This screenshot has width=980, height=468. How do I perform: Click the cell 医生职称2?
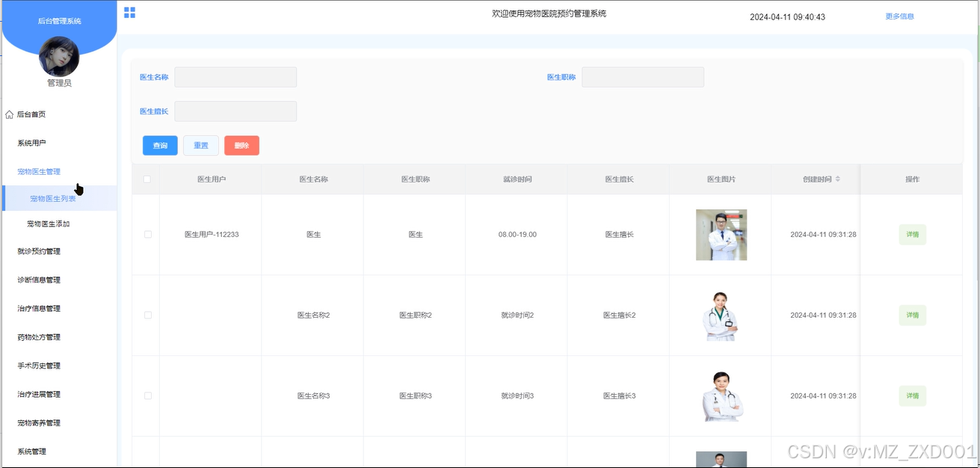(416, 315)
